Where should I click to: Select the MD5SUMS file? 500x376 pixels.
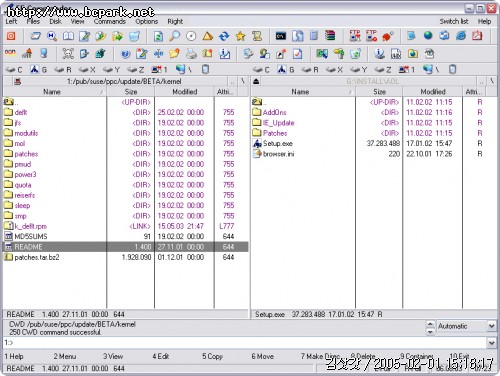(125, 236)
